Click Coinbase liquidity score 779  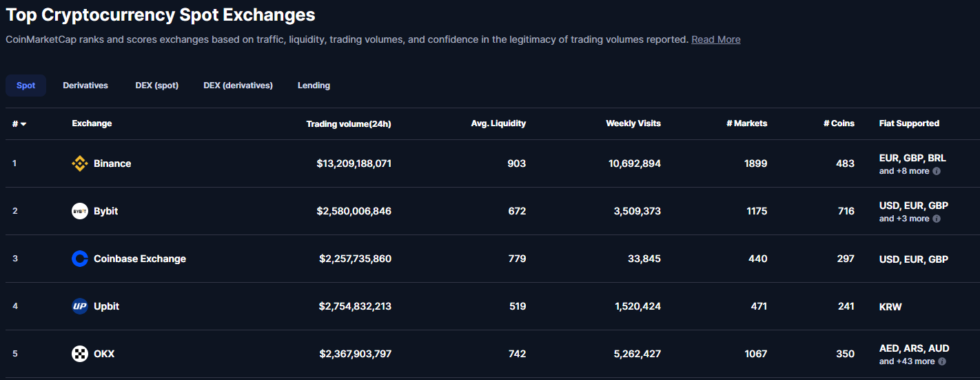(x=517, y=259)
